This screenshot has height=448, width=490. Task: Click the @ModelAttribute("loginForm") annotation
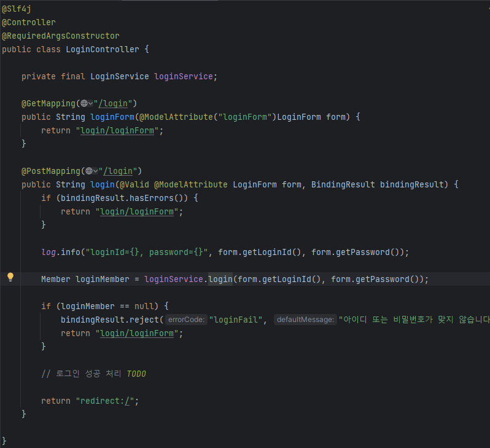208,117
